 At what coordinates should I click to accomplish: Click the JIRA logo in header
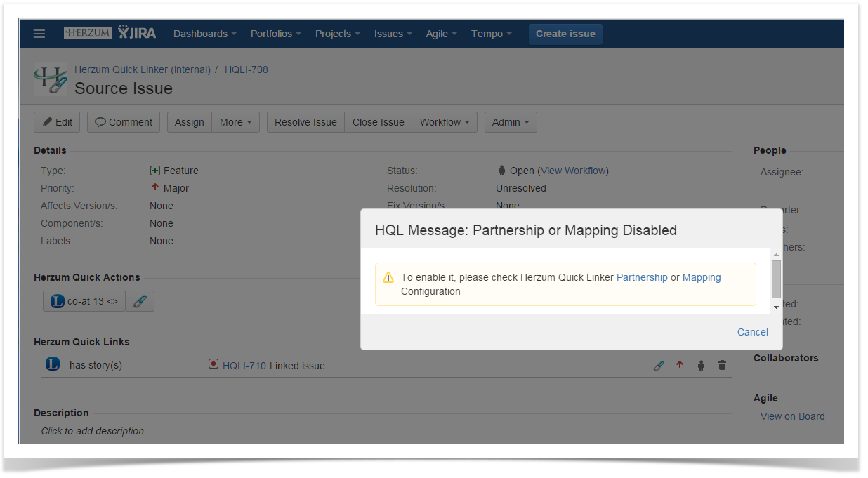click(137, 33)
